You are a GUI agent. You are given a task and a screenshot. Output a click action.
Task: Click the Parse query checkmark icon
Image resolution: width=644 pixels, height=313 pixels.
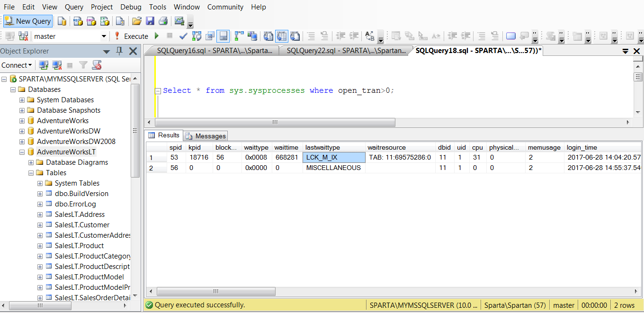point(183,36)
